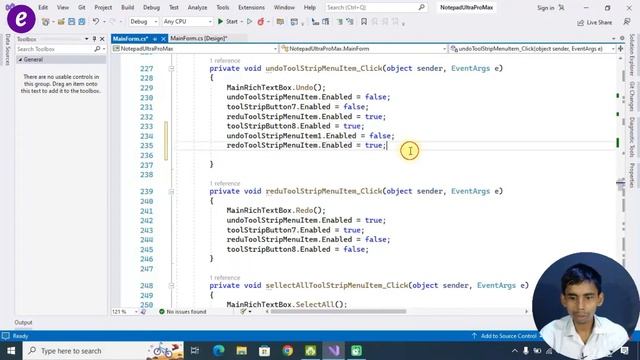Save the current file with Save icon
The image size is (640, 360).
71,22
